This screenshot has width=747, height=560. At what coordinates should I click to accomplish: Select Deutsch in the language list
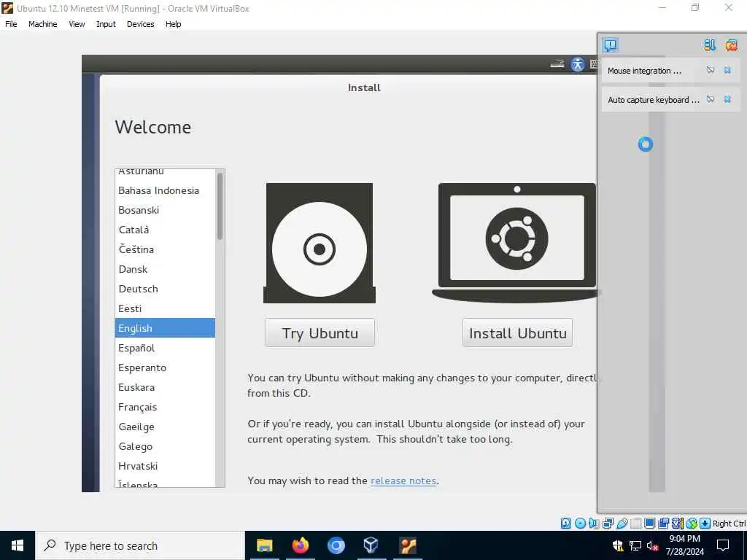tap(165, 289)
